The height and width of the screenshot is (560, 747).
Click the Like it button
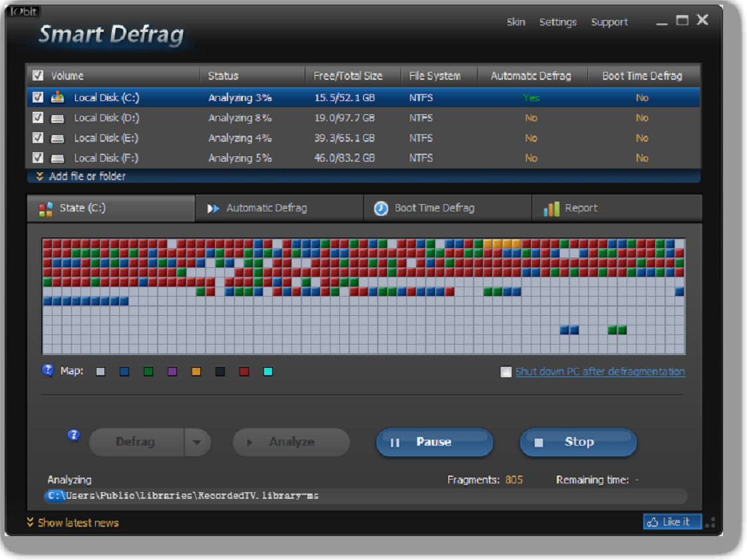pos(672,522)
